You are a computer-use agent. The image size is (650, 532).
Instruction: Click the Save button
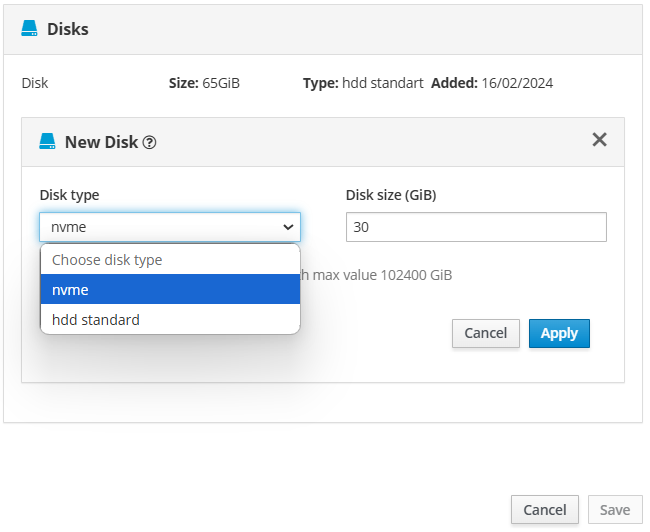point(614,510)
